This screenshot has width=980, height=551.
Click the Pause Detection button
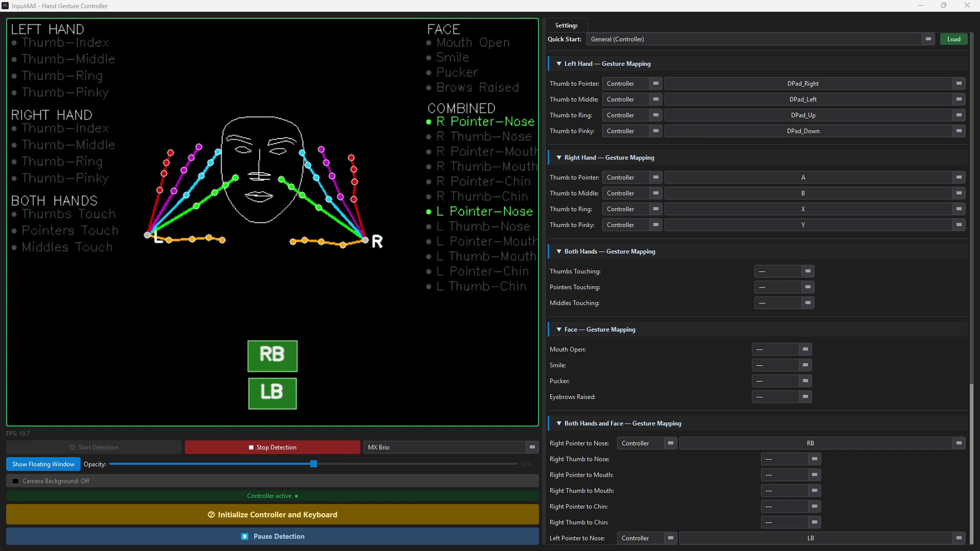pos(273,537)
